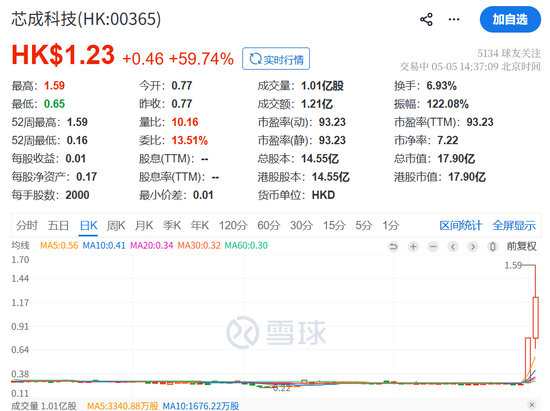Click the 委比 value 13.51%
Image resolution: width=550 pixels, height=411 pixels.
(x=189, y=140)
